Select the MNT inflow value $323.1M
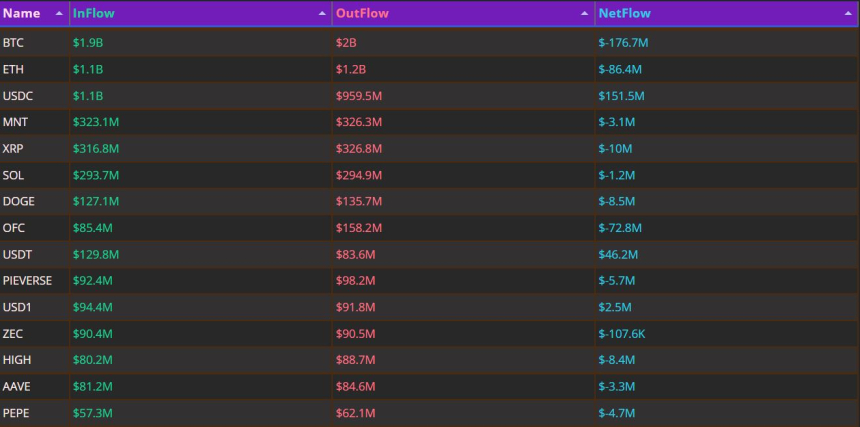 (96, 123)
